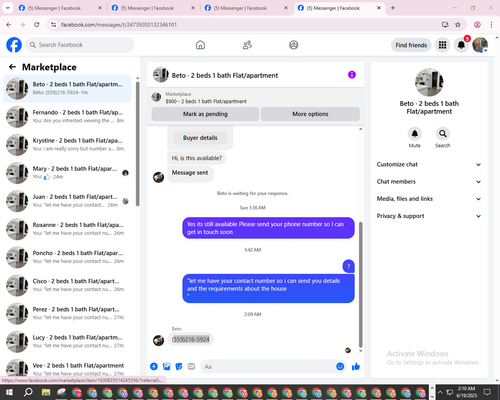This screenshot has height=400, width=500.
Task: Open the Buyer details button
Action: [x=200, y=138]
